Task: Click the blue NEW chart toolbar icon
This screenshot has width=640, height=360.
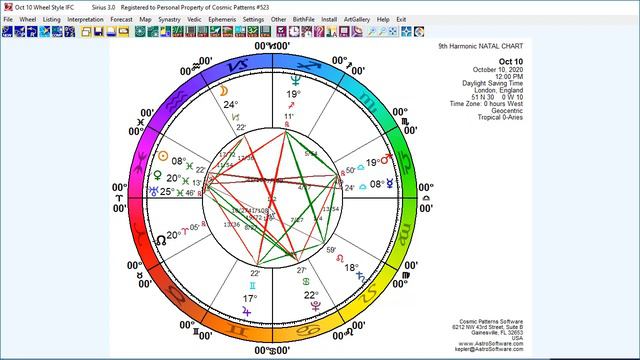Action: tap(7, 31)
